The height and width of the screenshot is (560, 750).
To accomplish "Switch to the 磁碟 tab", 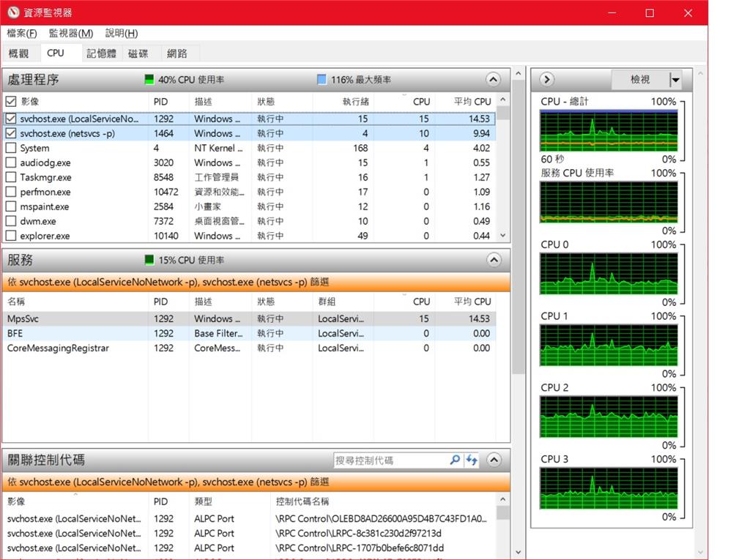I will (138, 53).
